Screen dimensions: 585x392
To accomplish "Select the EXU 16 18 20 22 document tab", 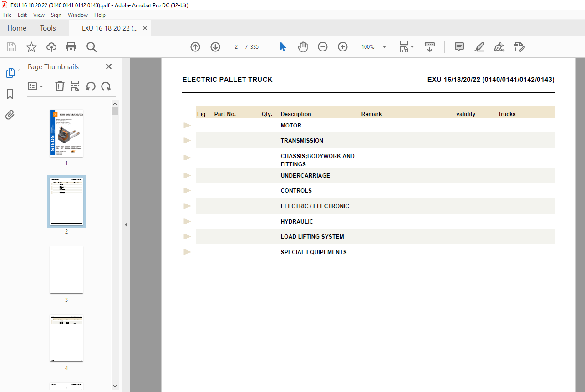I will (110, 28).
